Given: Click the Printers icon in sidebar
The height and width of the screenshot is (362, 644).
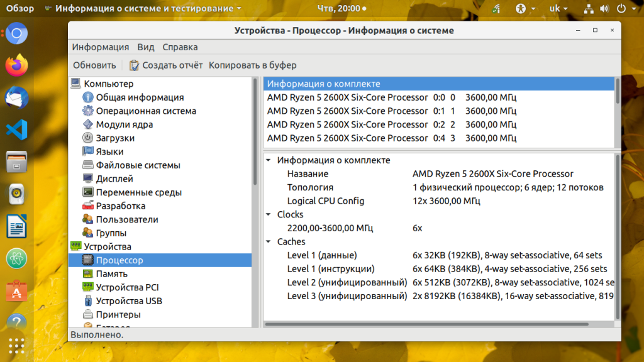Looking at the screenshot, I should 88,315.
